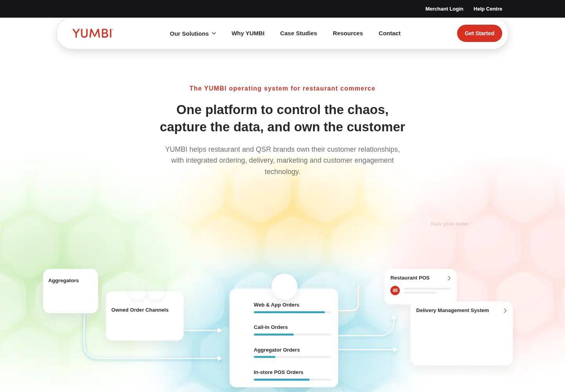The height and width of the screenshot is (392, 565).
Task: Go to Case Studies page
Action: pyautogui.click(x=299, y=33)
